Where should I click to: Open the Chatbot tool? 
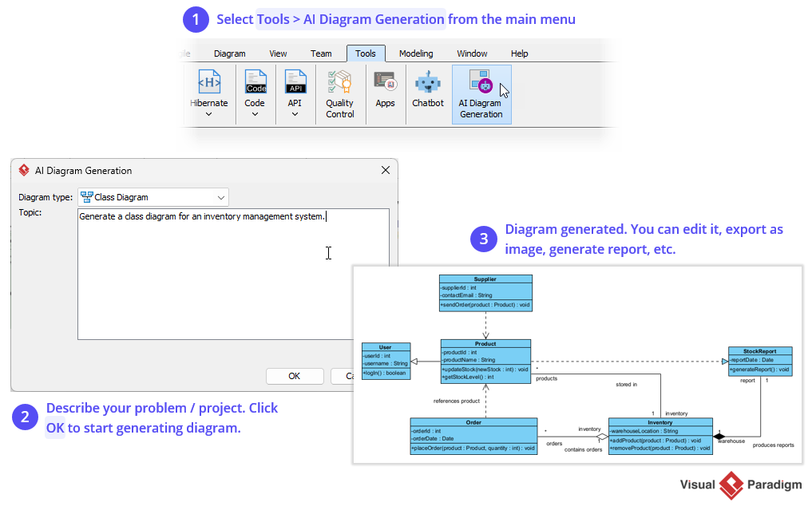428,88
